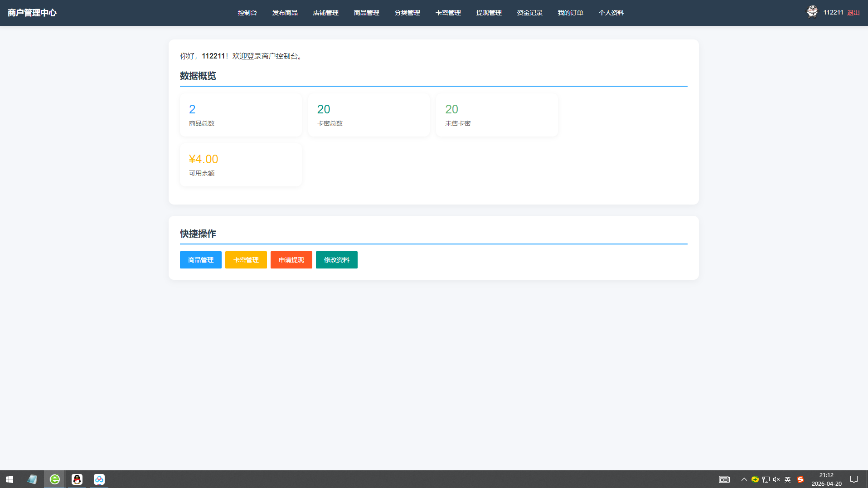Click the red 退出 logout link
This screenshot has height=488, width=868.
(x=853, y=13)
